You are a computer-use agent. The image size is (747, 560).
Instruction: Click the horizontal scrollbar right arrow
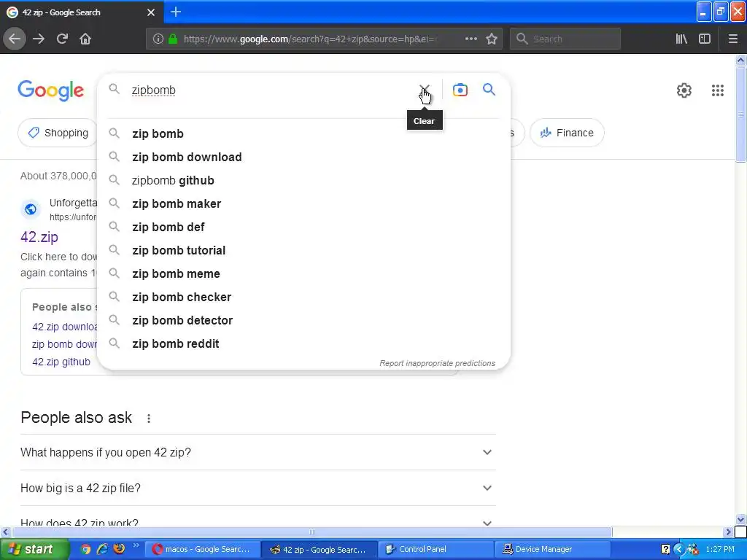pos(729,532)
